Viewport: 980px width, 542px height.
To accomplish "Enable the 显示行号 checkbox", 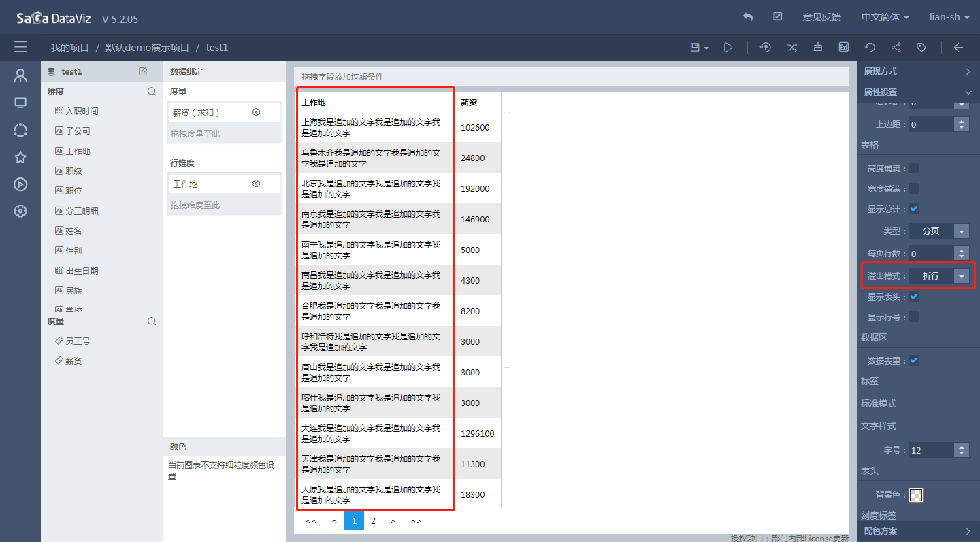I will click(x=914, y=317).
